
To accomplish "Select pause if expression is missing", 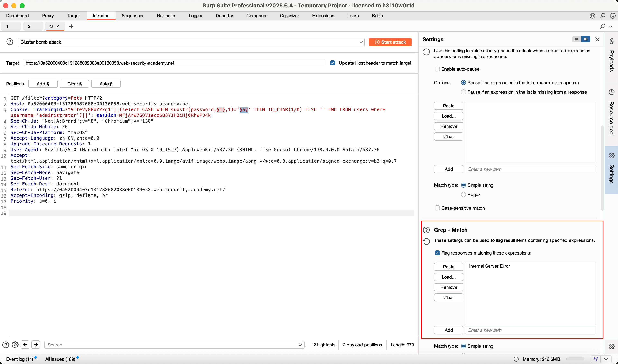I will click(463, 92).
